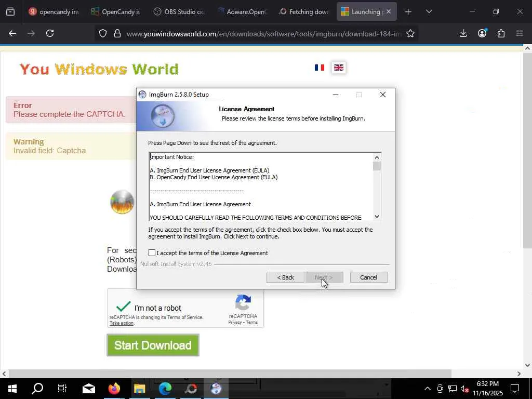Select the English UK flag
The height and width of the screenshot is (399, 532).
pos(339,68)
